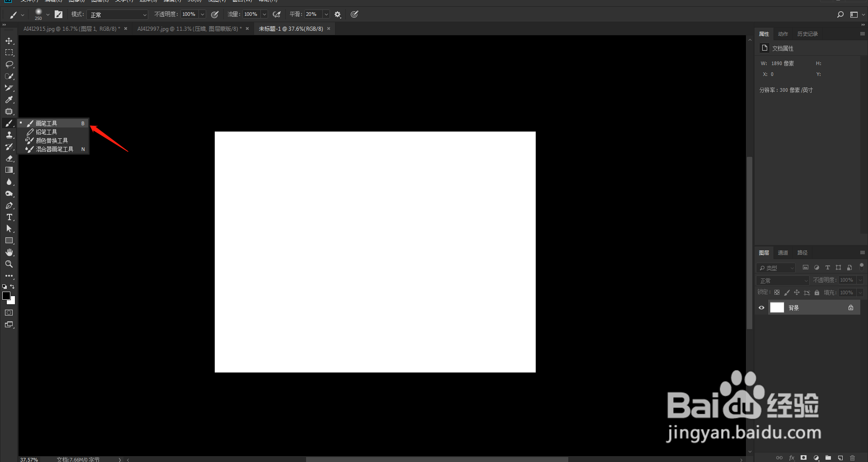The height and width of the screenshot is (462, 868).
Task: Close the 未标题-1 document tab
Action: coord(329,29)
